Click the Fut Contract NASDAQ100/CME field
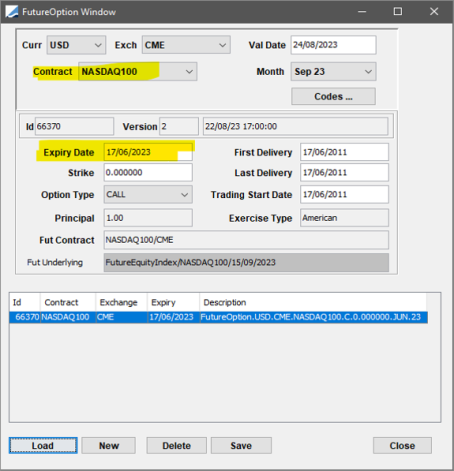Viewport: 454px width, 471px height. pos(246,240)
